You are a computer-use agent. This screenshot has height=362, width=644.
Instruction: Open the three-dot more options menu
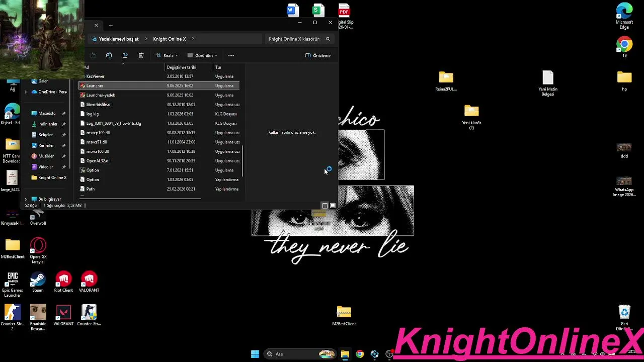pyautogui.click(x=231, y=55)
